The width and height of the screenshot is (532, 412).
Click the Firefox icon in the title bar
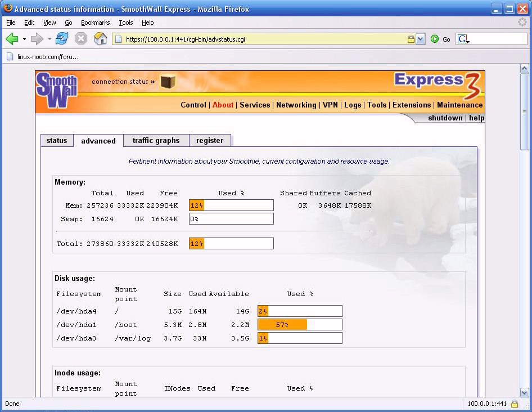7,8
